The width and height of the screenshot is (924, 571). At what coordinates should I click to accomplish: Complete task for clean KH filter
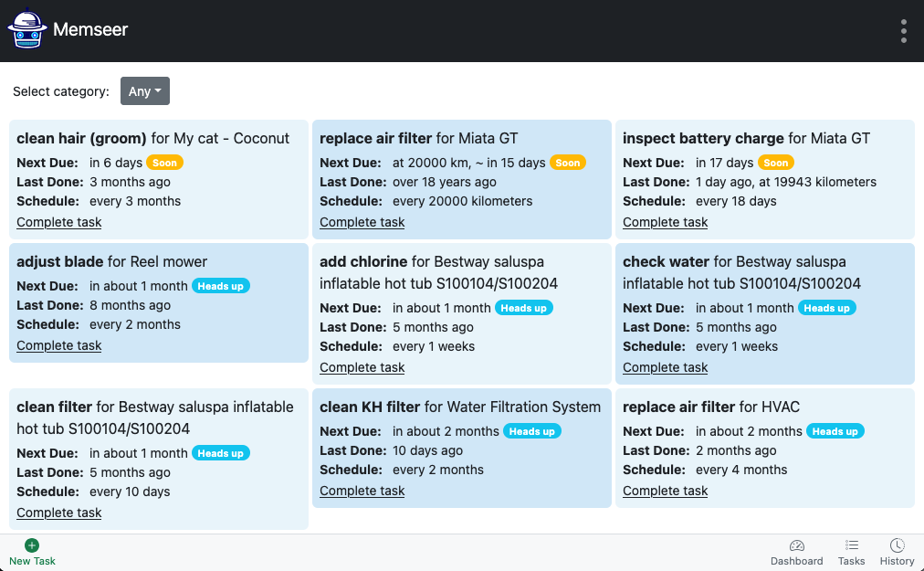362,491
